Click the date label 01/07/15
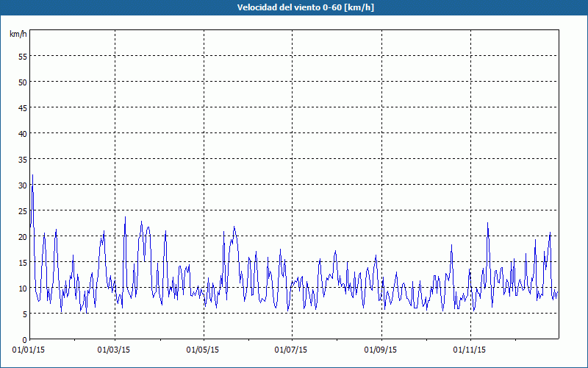Image resolution: width=588 pixels, height=368 pixels. (x=290, y=350)
